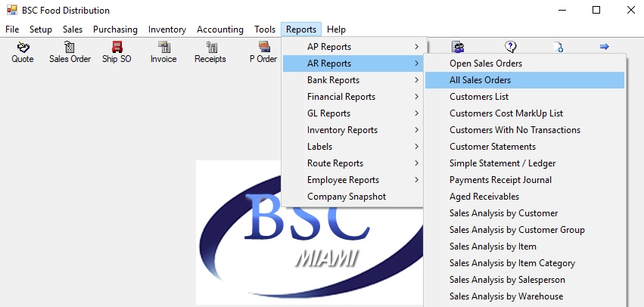Select All Sales Orders report
The width and height of the screenshot is (644, 307).
pyautogui.click(x=524, y=80)
